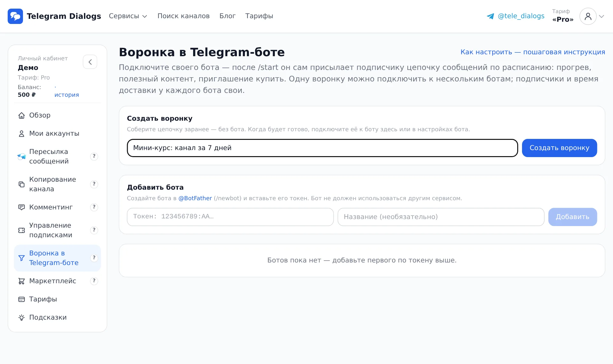This screenshot has height=364, width=613.
Task: Click the home icon next to Обзор
Action: click(x=21, y=116)
